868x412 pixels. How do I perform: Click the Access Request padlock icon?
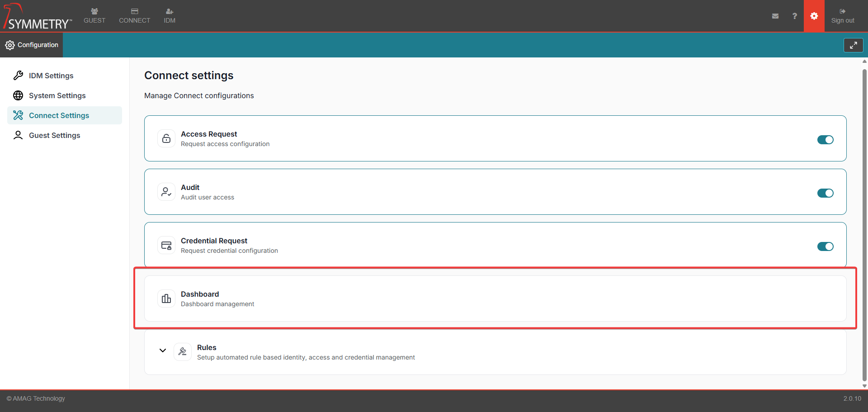point(166,138)
